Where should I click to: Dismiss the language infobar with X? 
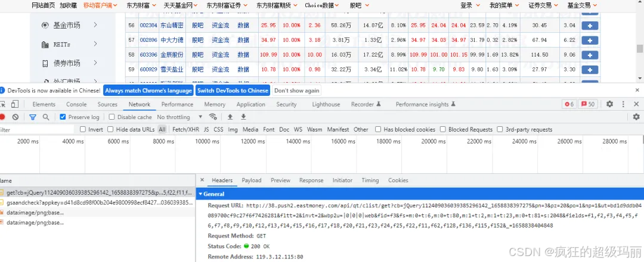pos(637,90)
